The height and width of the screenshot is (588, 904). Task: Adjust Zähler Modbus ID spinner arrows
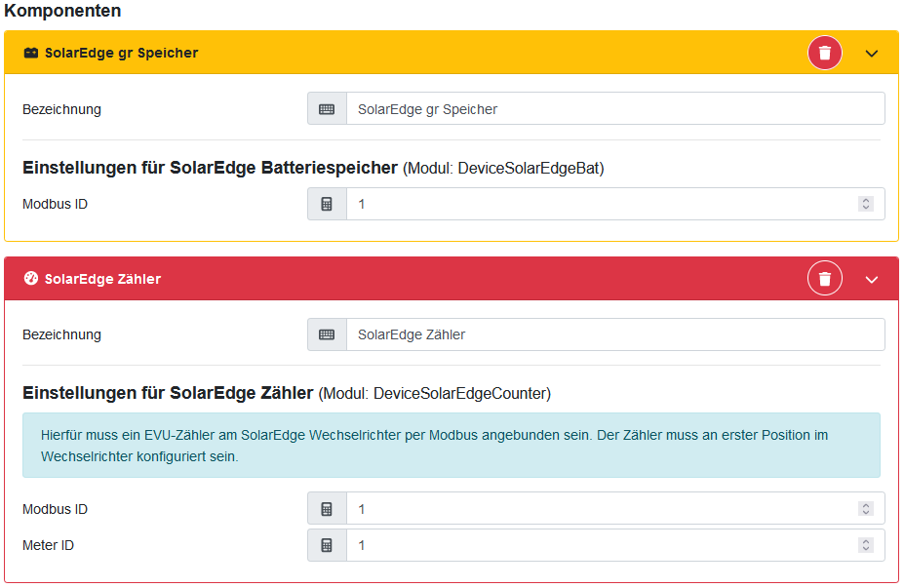click(865, 508)
